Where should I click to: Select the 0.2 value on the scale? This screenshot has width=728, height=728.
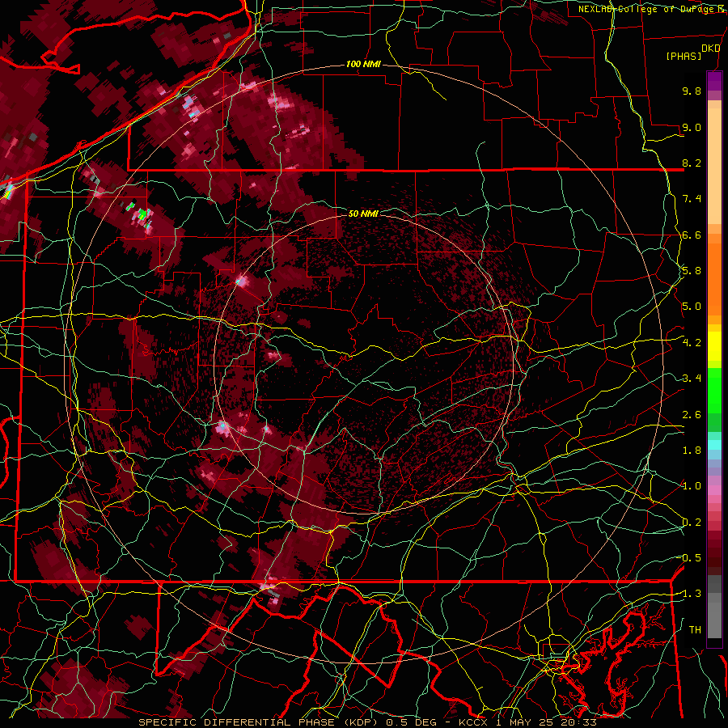692,523
